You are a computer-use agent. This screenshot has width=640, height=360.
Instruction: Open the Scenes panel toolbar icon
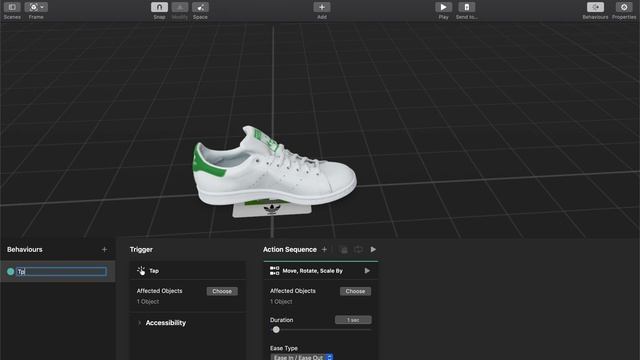coord(12,7)
